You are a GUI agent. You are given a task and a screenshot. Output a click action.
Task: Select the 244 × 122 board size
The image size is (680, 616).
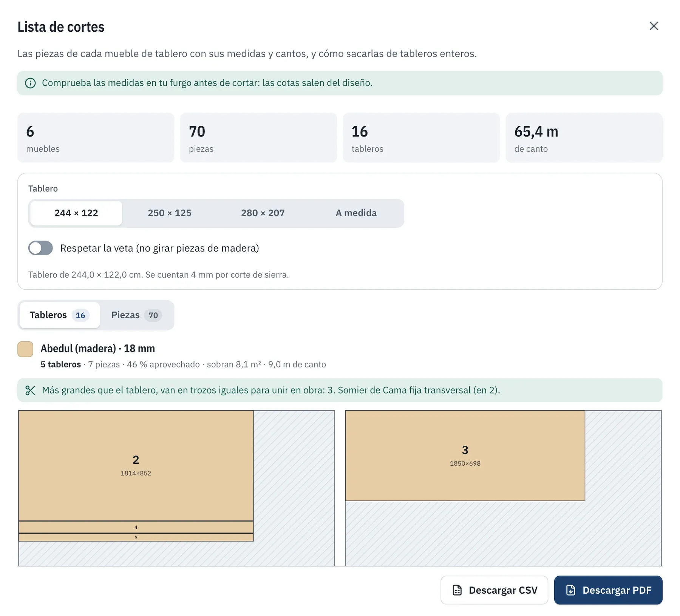pyautogui.click(x=76, y=213)
